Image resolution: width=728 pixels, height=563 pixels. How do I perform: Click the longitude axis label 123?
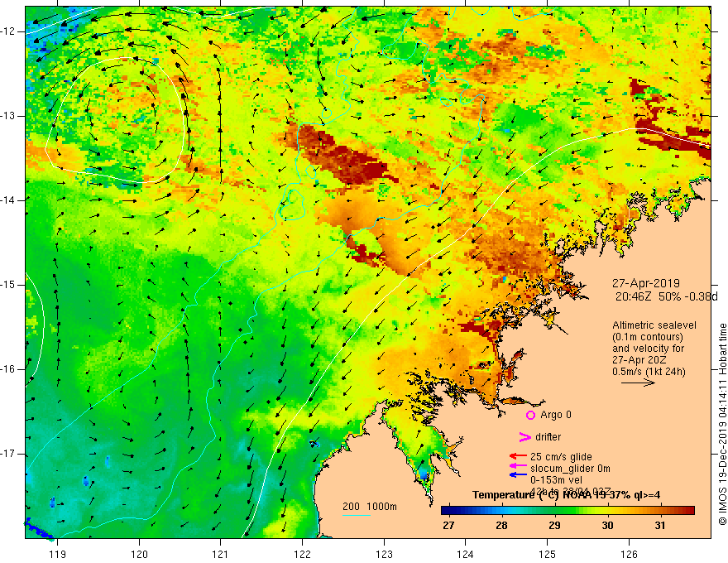point(384,554)
